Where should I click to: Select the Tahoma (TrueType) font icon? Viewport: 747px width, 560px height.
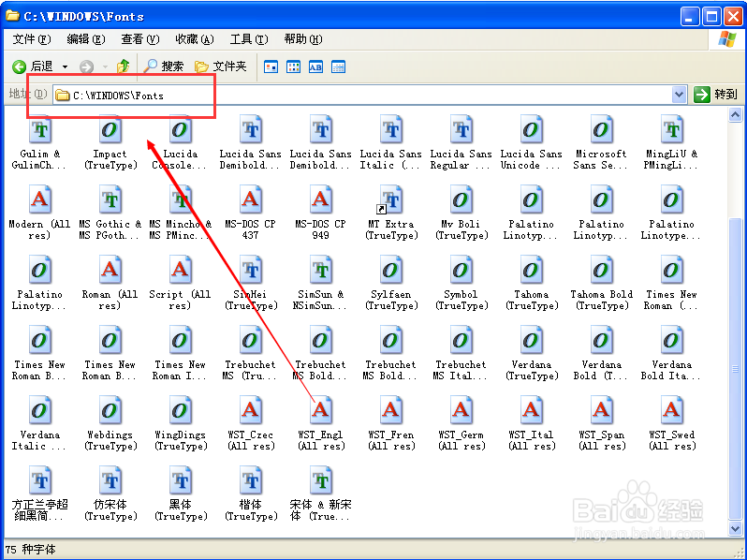pyautogui.click(x=531, y=270)
